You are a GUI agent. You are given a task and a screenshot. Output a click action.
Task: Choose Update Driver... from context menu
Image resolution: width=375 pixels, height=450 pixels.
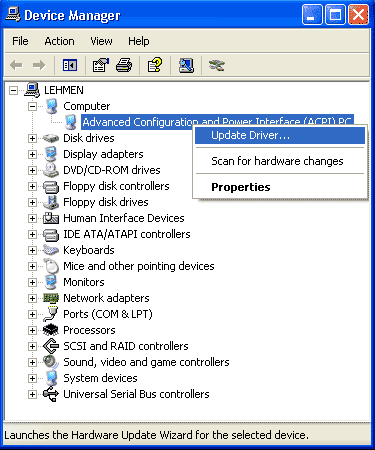(x=280, y=135)
